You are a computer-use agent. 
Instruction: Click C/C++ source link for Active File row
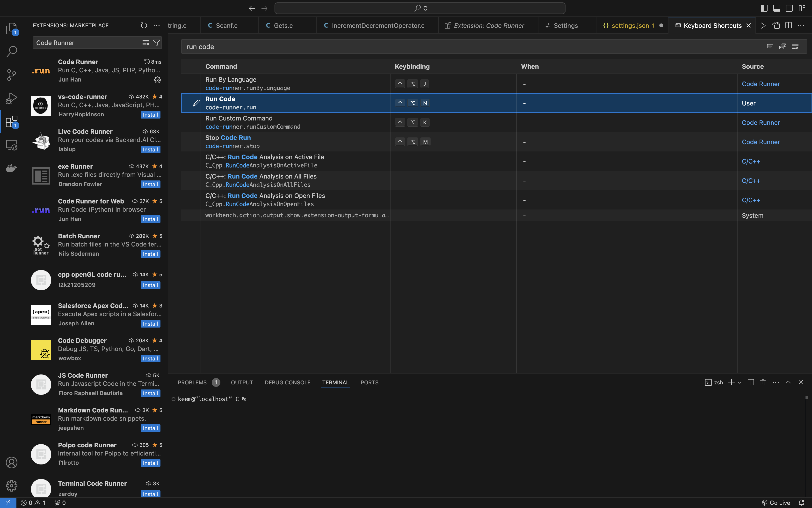pyautogui.click(x=751, y=162)
